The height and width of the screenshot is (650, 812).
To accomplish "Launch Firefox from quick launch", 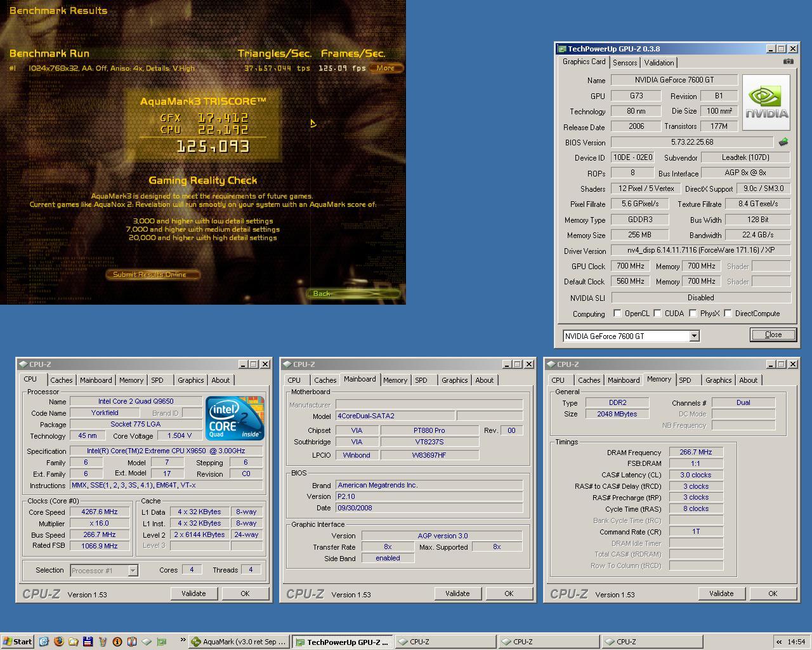I will coord(58,642).
